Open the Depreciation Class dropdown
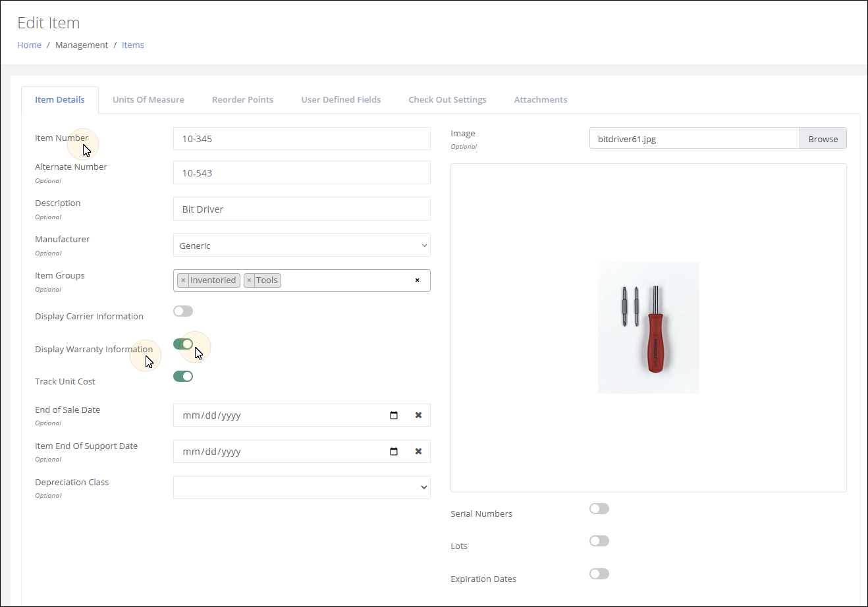Image resolution: width=868 pixels, height=607 pixels. (x=302, y=488)
